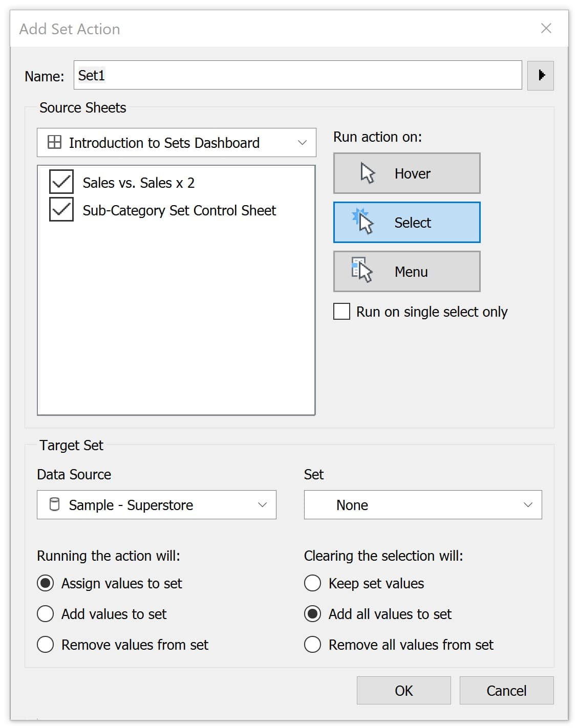Click the Menu cursor icon
This screenshot has width=578, height=728.
[362, 270]
